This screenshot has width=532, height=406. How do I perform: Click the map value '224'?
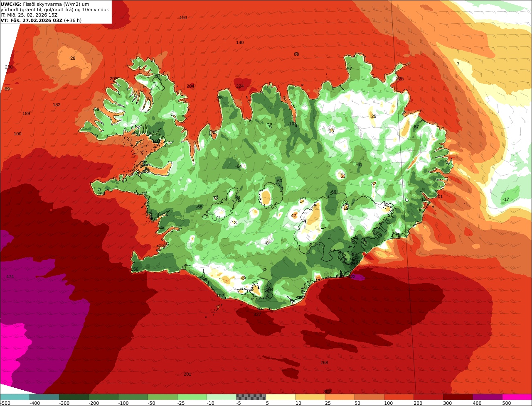240,86
